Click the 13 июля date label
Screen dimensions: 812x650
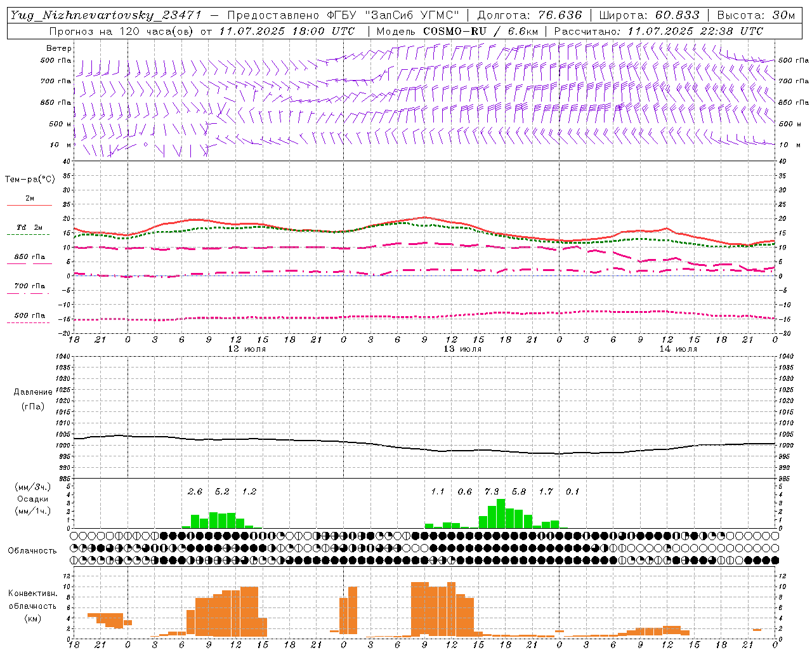(462, 349)
